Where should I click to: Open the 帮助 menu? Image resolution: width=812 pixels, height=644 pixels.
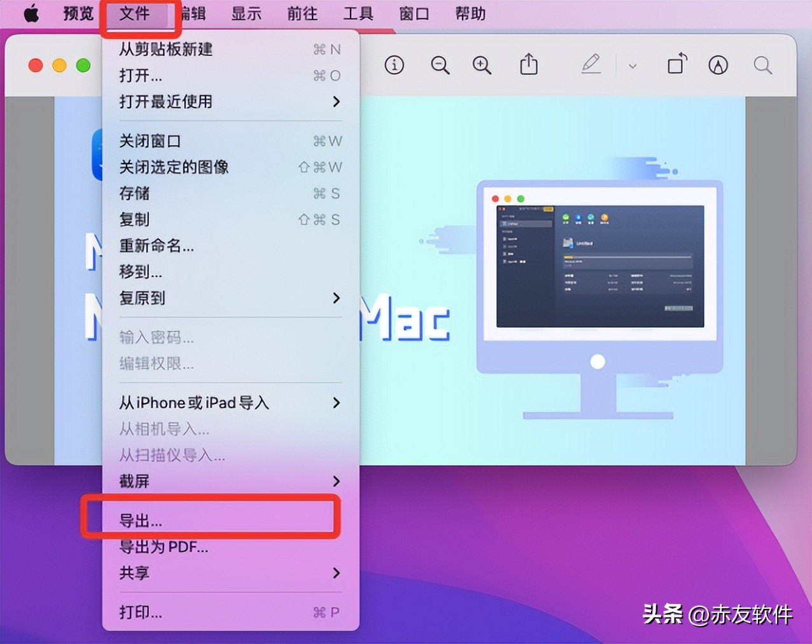(x=470, y=13)
